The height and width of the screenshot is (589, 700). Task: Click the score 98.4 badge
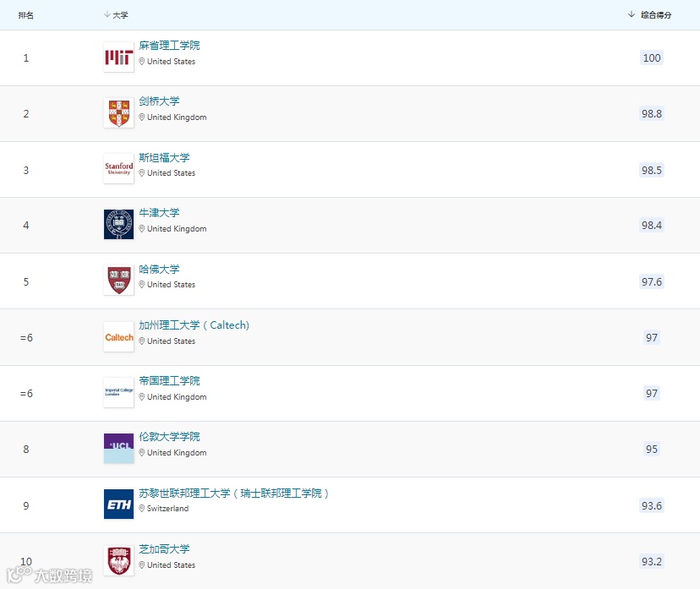(651, 226)
